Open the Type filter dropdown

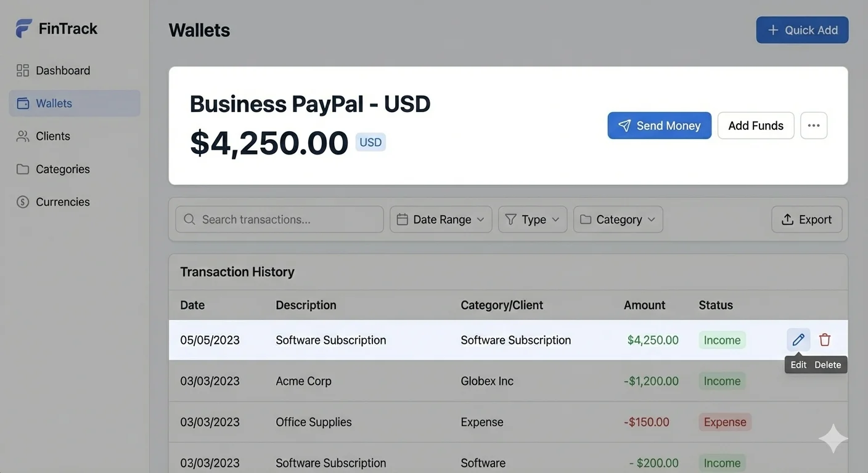pos(533,219)
